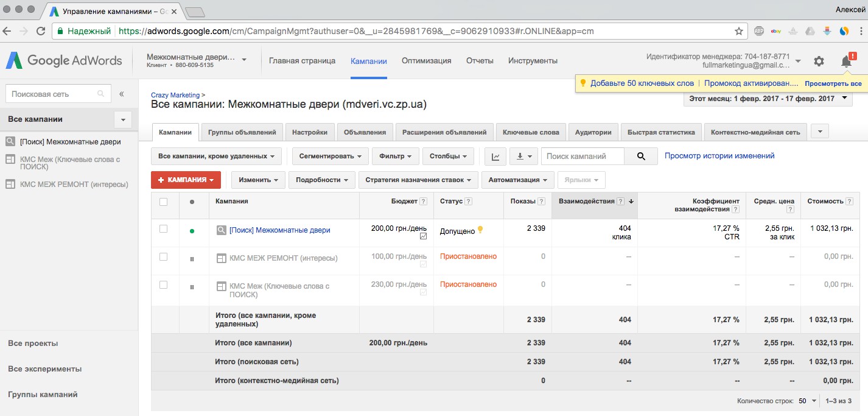Toggle the chart graph icon
The height and width of the screenshot is (416, 868).
tap(495, 157)
